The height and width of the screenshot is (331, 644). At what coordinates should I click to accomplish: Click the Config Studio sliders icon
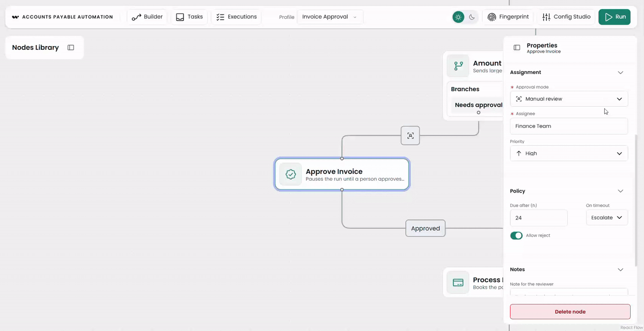tap(546, 17)
